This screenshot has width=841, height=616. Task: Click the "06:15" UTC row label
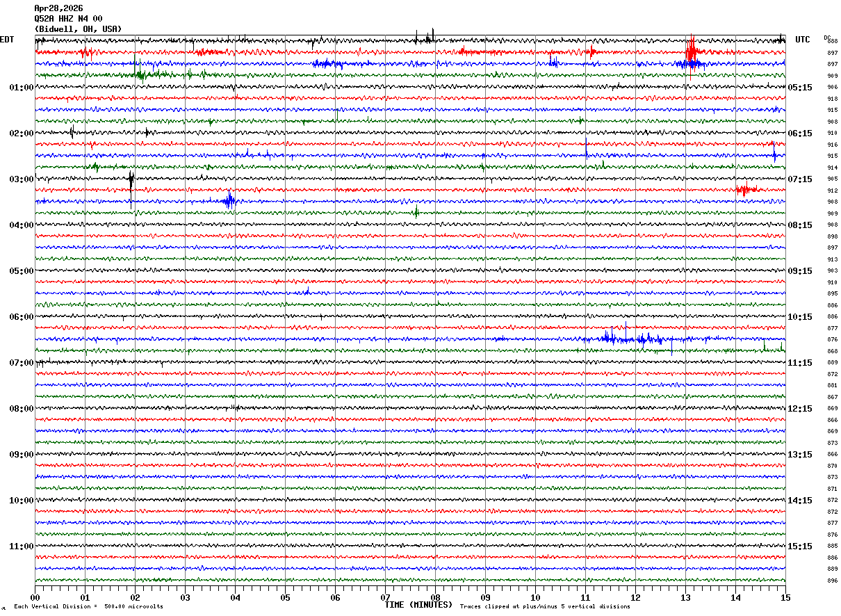[x=800, y=133]
